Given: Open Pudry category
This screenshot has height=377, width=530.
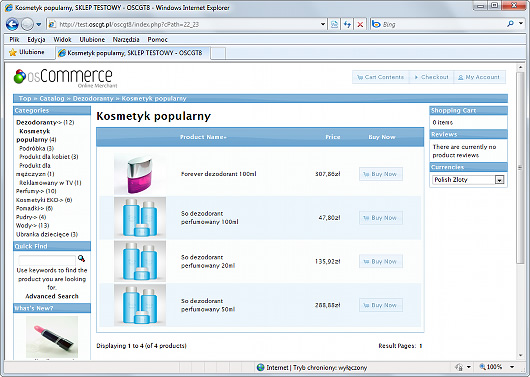Looking at the screenshot, I should pos(26,217).
